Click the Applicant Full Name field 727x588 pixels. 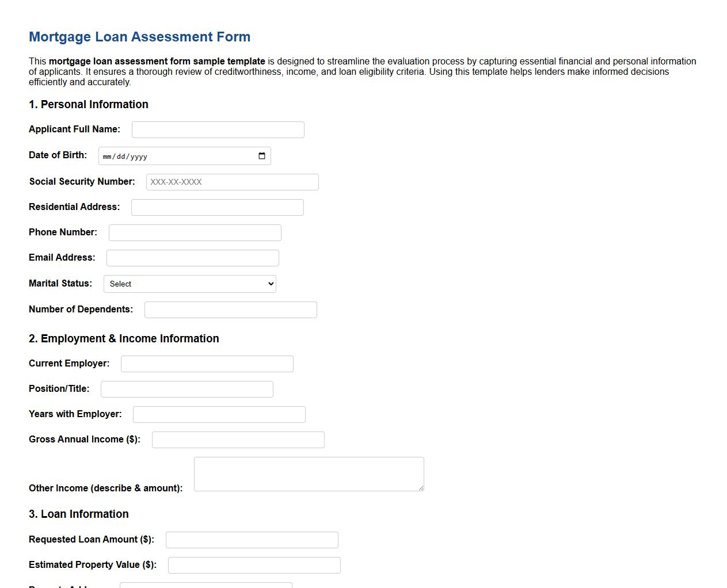pos(218,129)
